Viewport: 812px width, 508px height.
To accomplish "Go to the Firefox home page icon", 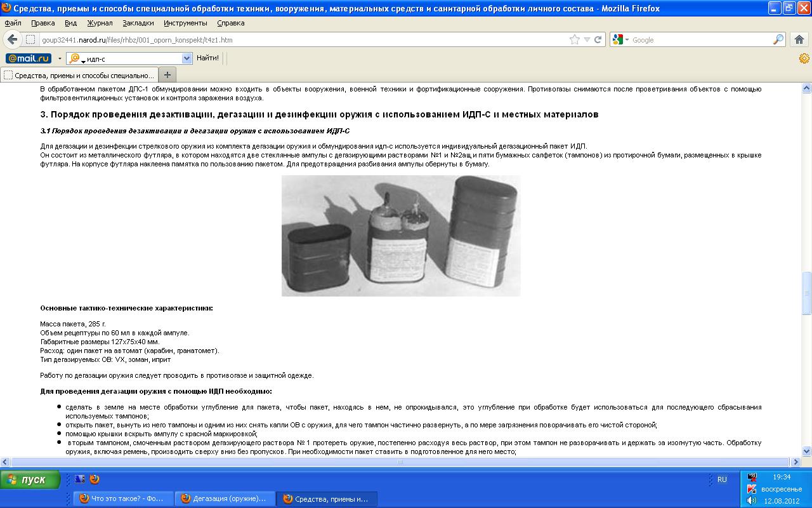I will [799, 39].
